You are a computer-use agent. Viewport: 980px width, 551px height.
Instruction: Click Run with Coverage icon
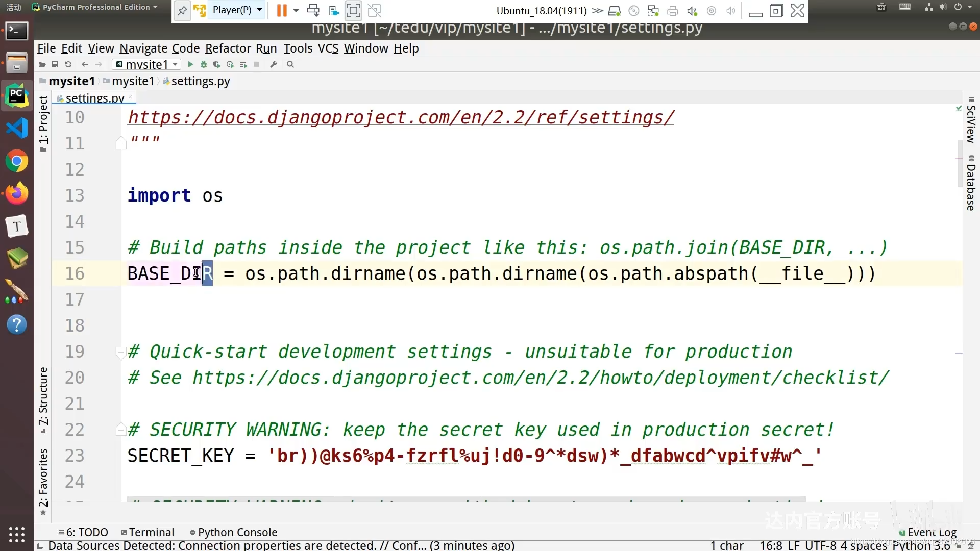point(217,65)
